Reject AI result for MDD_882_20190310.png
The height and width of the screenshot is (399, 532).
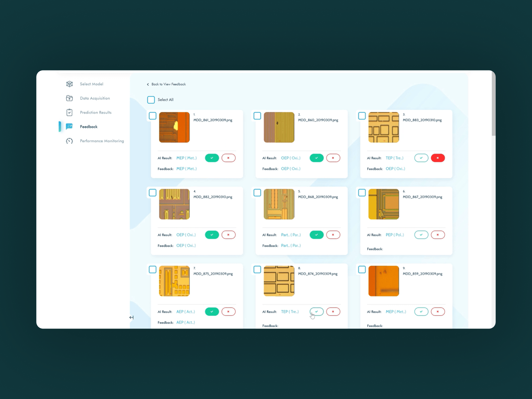tap(228, 235)
